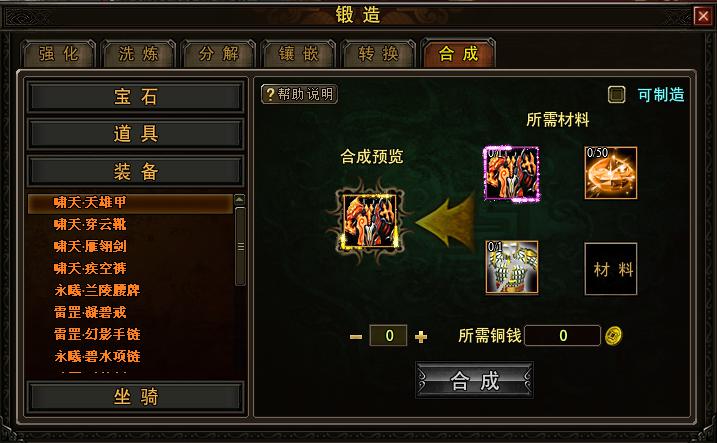Collapse the 装备 category
Image resolution: width=717 pixels, height=443 pixels.
coord(135,171)
